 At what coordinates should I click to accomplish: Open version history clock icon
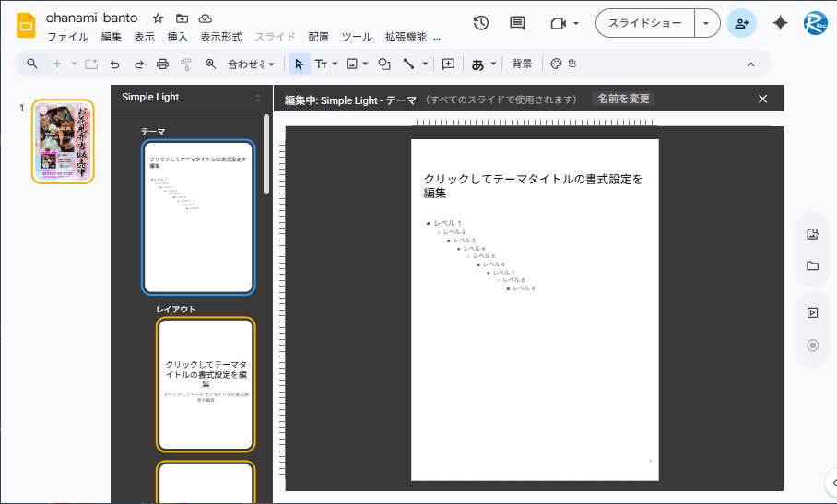480,23
